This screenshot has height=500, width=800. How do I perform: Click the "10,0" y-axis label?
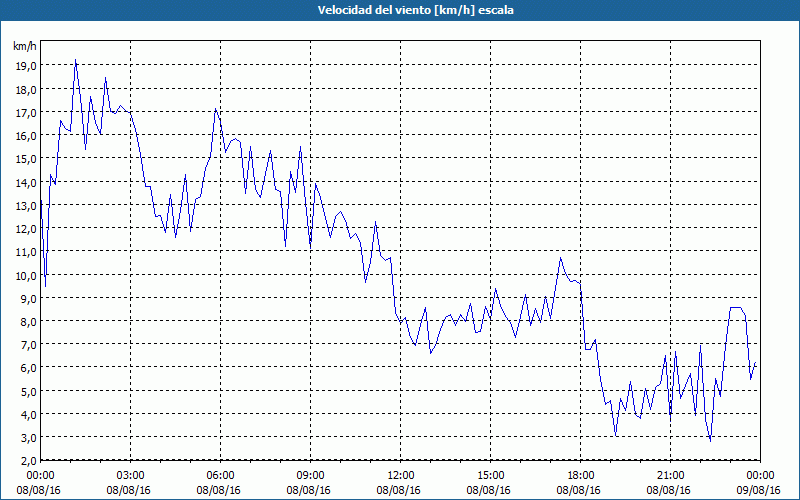pyautogui.click(x=26, y=275)
